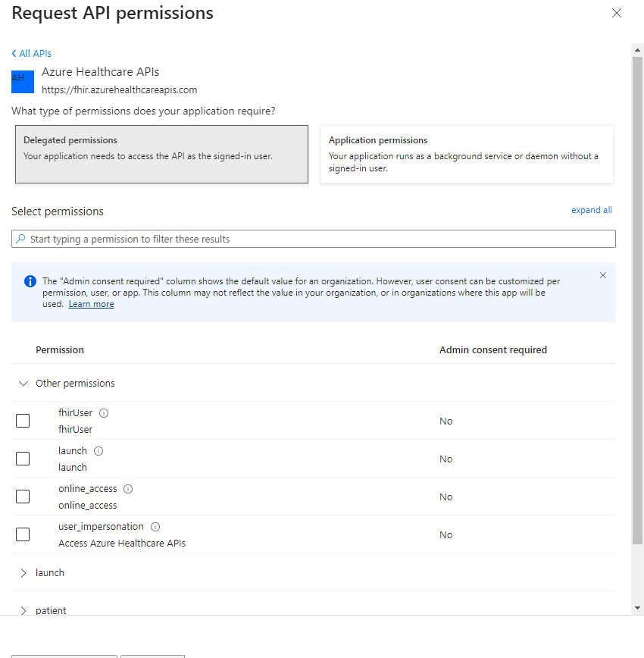Click the info icon beside online_access permission
Viewport: 644px width, 658px height.
(x=128, y=488)
